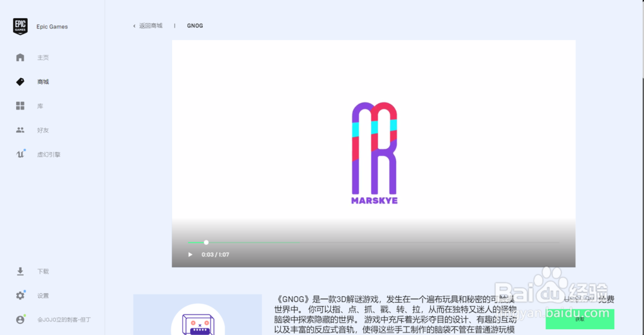Viewport: 644px width, 335px height.
Task: Click the back chevron next to 返回商城
Action: 135,26
